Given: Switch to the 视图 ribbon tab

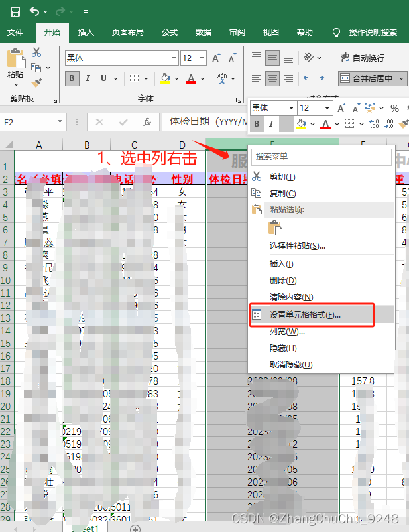Looking at the screenshot, I should coord(270,33).
